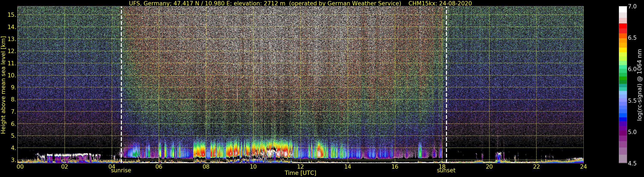Click the "24" time axis tick label
The image size is (644, 177).
click(x=583, y=166)
